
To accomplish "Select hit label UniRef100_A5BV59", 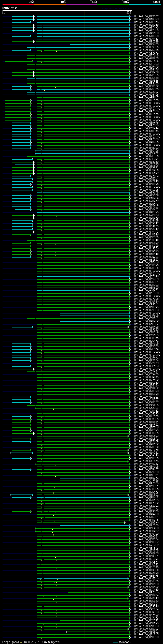I will [x=146, y=72].
